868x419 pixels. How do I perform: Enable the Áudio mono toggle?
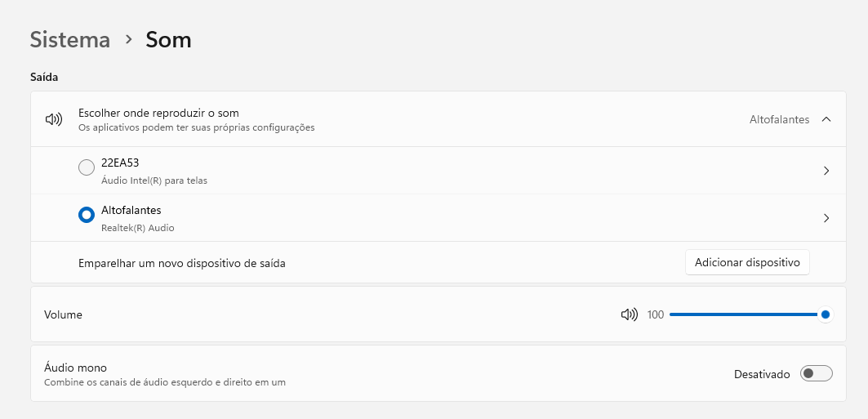click(x=816, y=373)
